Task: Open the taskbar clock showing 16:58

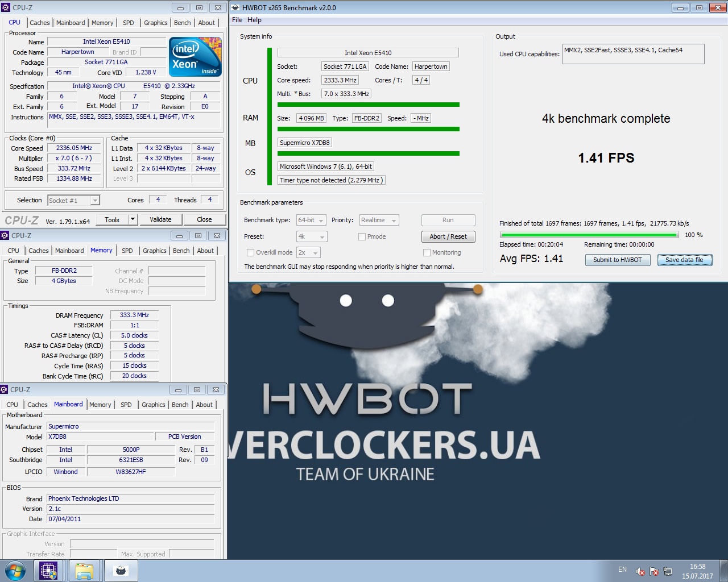Action: 697,571
